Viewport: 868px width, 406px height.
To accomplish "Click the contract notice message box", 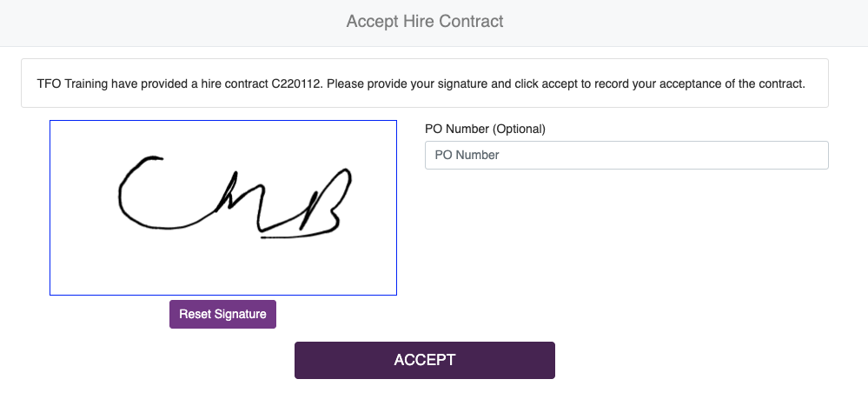I will 425,83.
